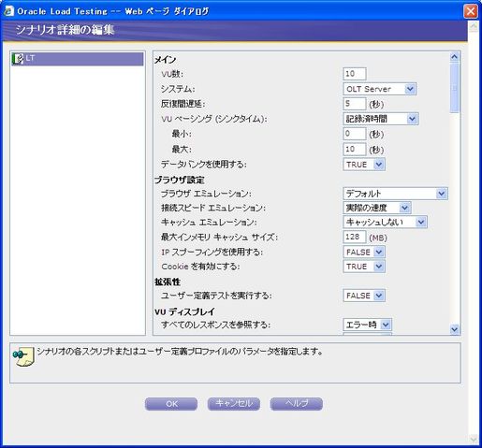Click the VU数 label
The width and height of the screenshot is (482, 448).
point(172,74)
